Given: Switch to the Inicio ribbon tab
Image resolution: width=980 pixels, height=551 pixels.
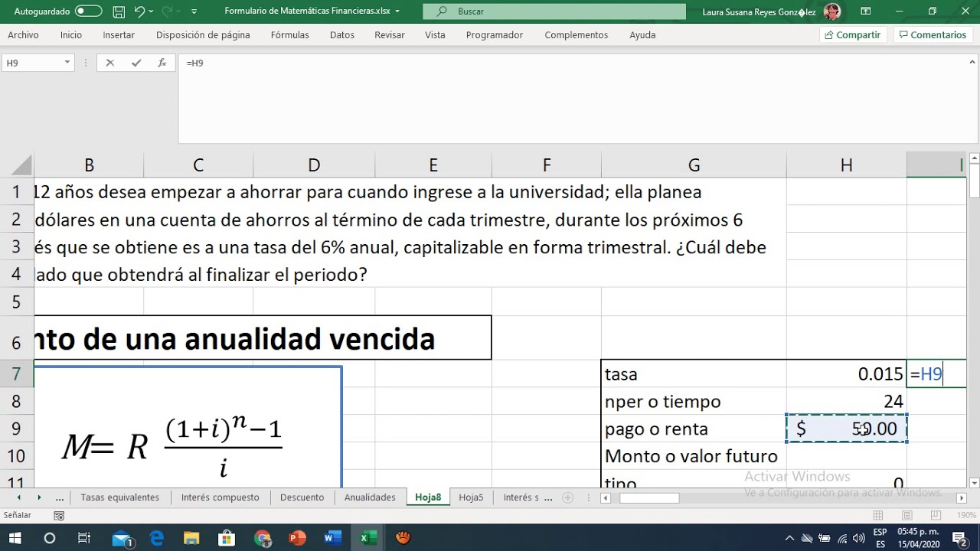Looking at the screenshot, I should 71,35.
